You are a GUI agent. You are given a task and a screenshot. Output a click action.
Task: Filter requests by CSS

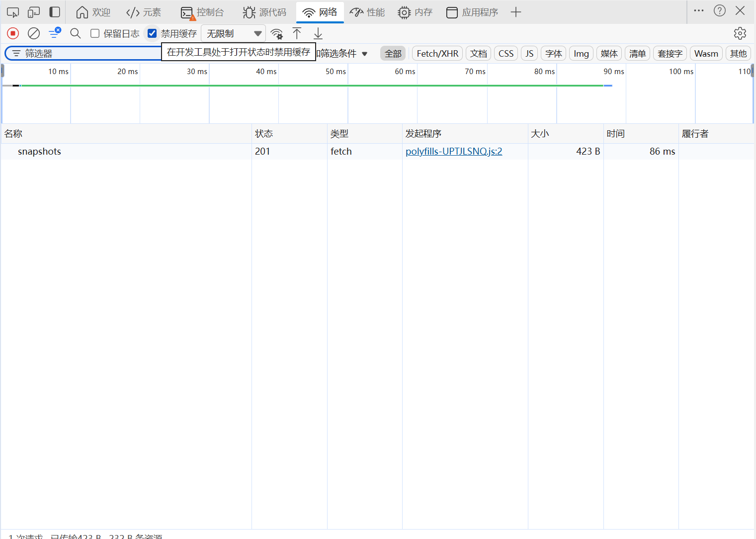pyautogui.click(x=506, y=54)
